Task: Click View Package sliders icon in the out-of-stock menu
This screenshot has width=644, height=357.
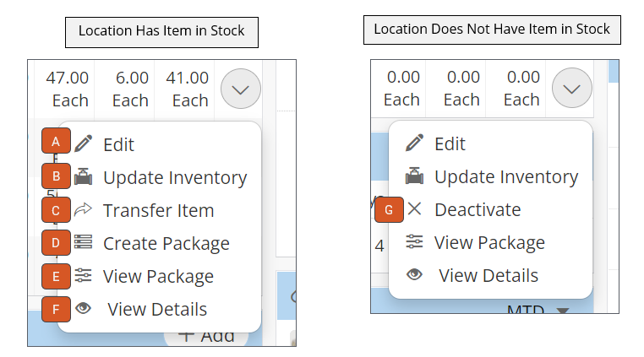Action: point(414,241)
